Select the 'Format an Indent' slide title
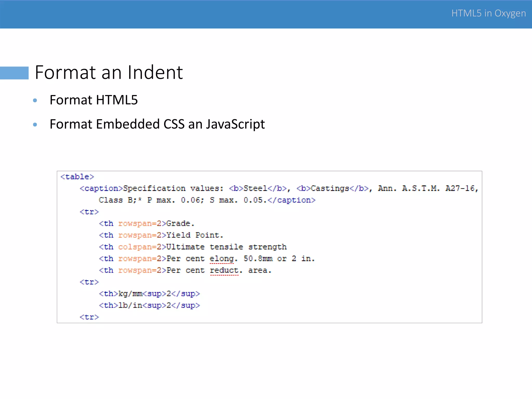This screenshot has height=399, width=532. coord(109,72)
